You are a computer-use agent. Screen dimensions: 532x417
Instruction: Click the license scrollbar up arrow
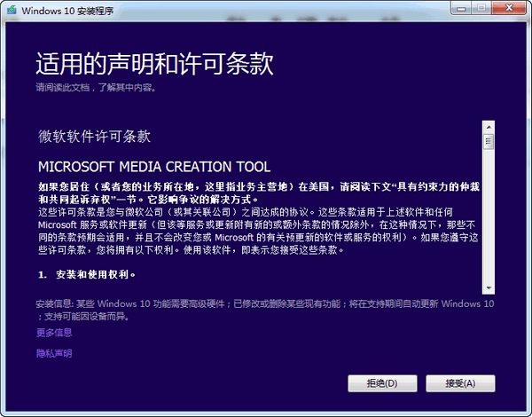489,128
